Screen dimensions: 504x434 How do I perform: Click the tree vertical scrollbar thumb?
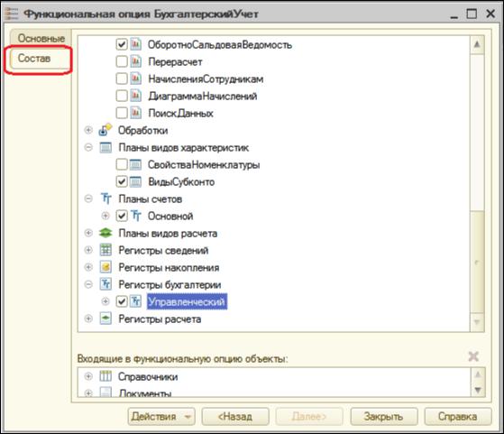point(477,262)
